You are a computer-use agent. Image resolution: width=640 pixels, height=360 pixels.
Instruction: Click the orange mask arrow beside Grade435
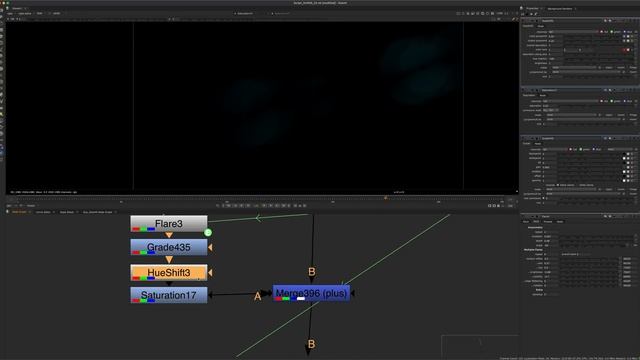click(210, 247)
